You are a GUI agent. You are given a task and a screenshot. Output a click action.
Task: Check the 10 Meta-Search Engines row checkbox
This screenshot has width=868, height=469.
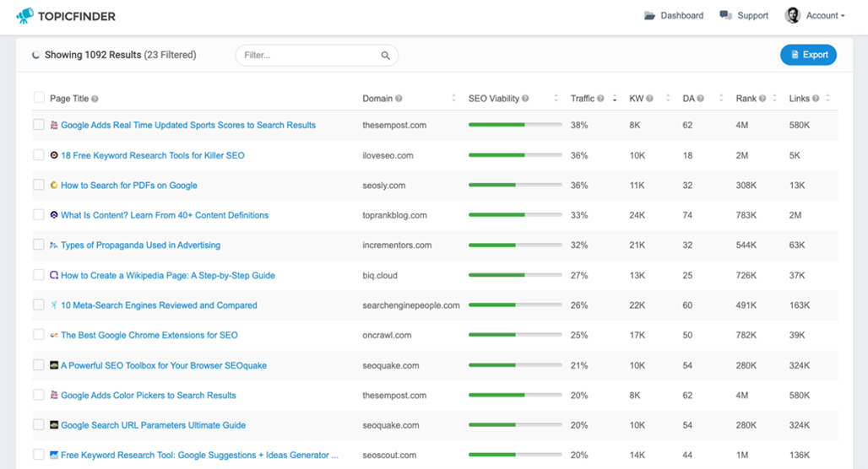point(38,305)
